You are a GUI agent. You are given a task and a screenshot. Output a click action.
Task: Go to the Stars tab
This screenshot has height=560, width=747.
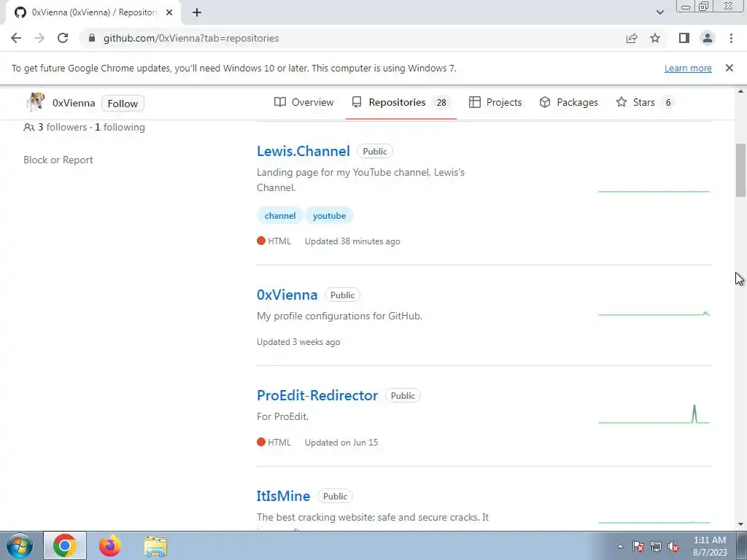coord(645,102)
